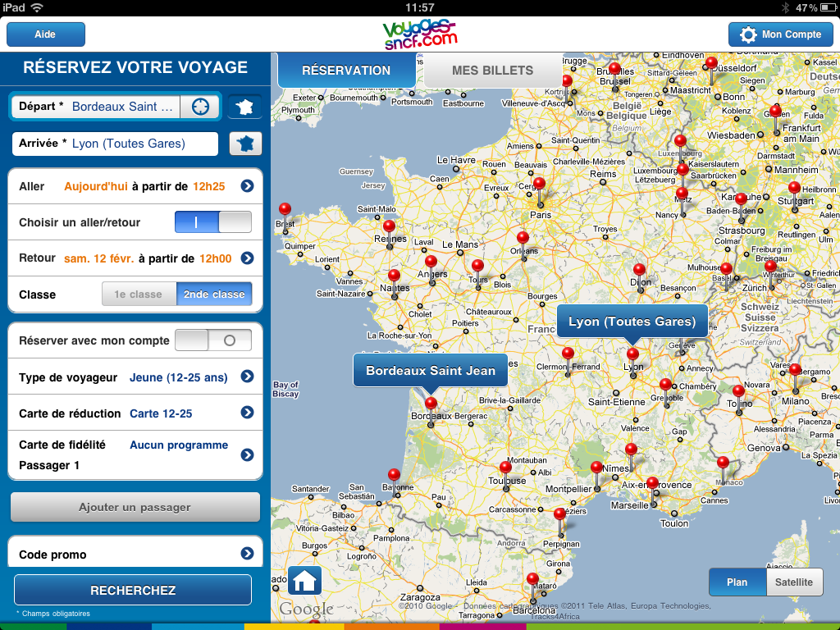The image size is (840, 630).
Task: Edit the Départ station field
Action: point(97,107)
